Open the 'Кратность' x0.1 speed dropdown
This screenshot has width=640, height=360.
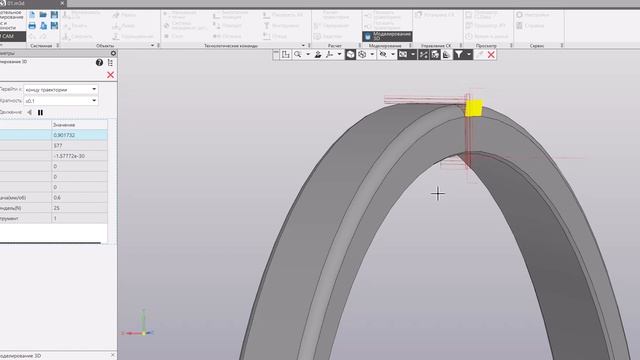pyautogui.click(x=60, y=100)
